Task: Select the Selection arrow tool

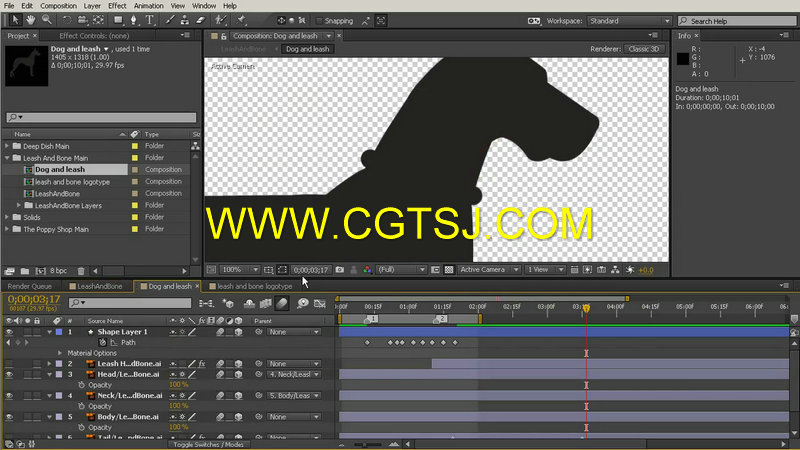Action: click(15, 20)
